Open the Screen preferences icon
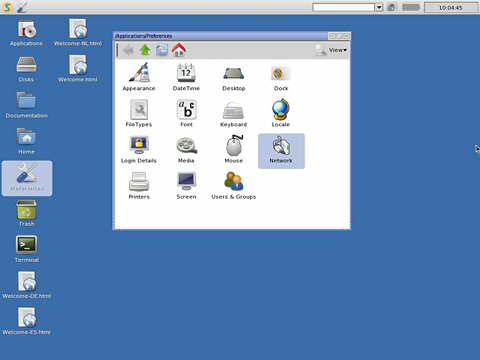Viewport: 480px width, 360px height. [x=186, y=182]
